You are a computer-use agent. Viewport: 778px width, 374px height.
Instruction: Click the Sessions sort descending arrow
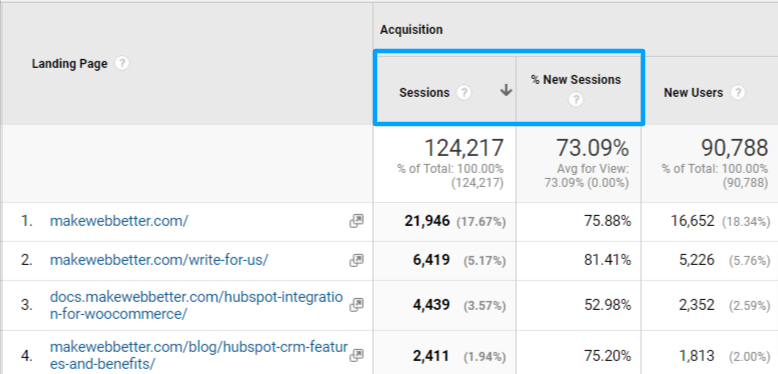tap(506, 90)
